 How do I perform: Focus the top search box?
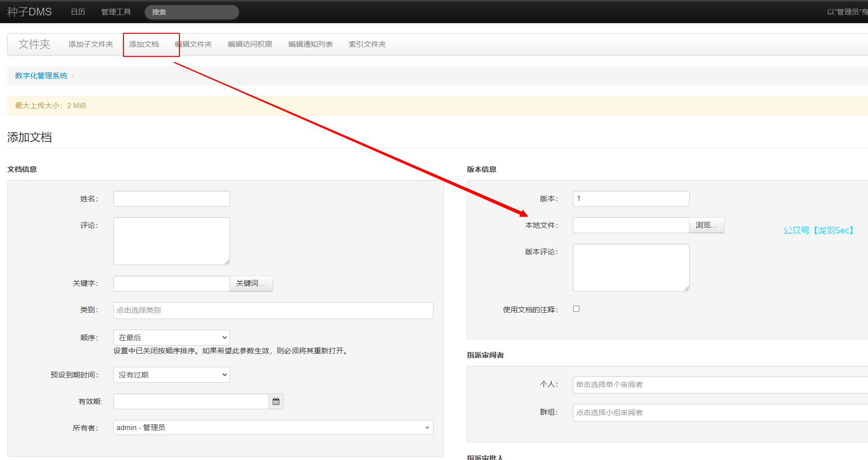point(191,12)
